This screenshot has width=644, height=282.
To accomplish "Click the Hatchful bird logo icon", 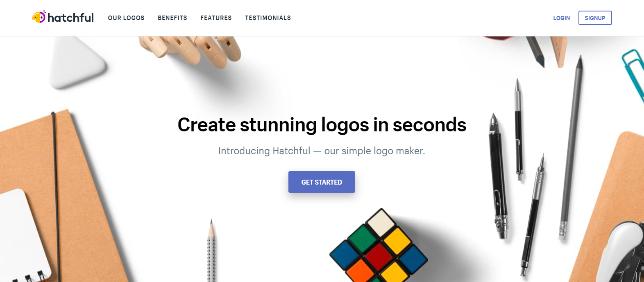I will click(39, 17).
